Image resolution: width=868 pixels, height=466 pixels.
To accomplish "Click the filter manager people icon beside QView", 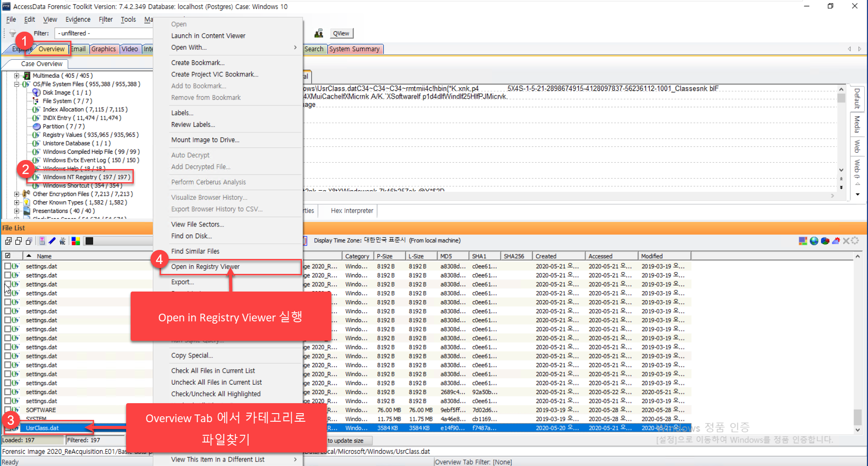I will (x=319, y=33).
